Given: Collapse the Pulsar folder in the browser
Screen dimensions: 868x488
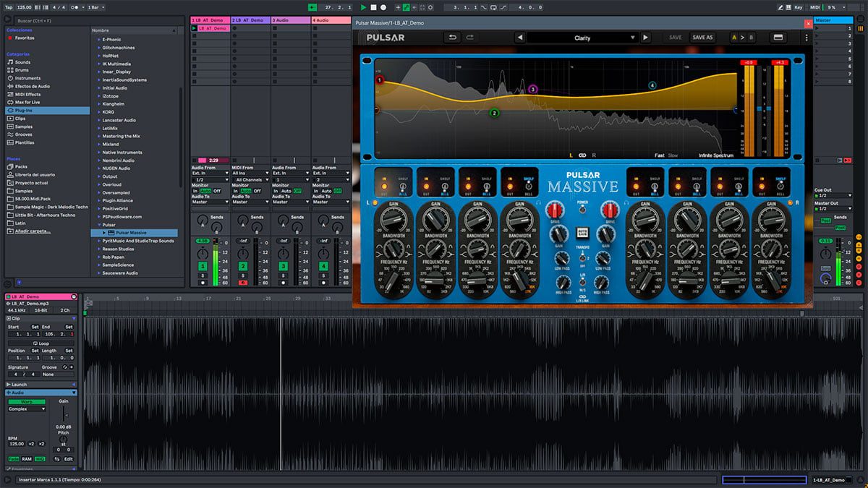Looking at the screenshot, I should click(99, 225).
